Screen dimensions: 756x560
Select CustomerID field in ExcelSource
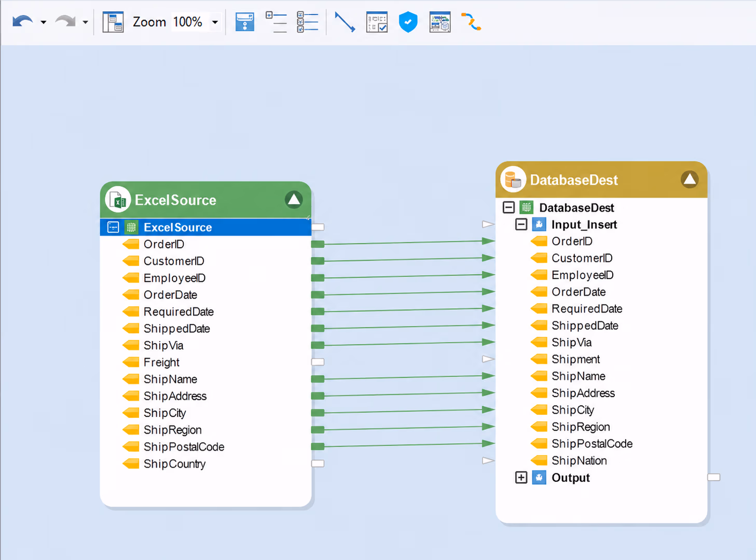point(174,261)
